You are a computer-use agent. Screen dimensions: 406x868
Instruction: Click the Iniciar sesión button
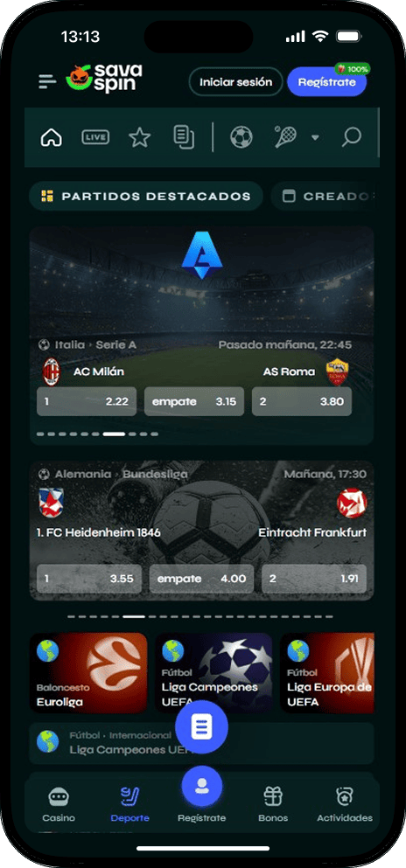click(236, 82)
